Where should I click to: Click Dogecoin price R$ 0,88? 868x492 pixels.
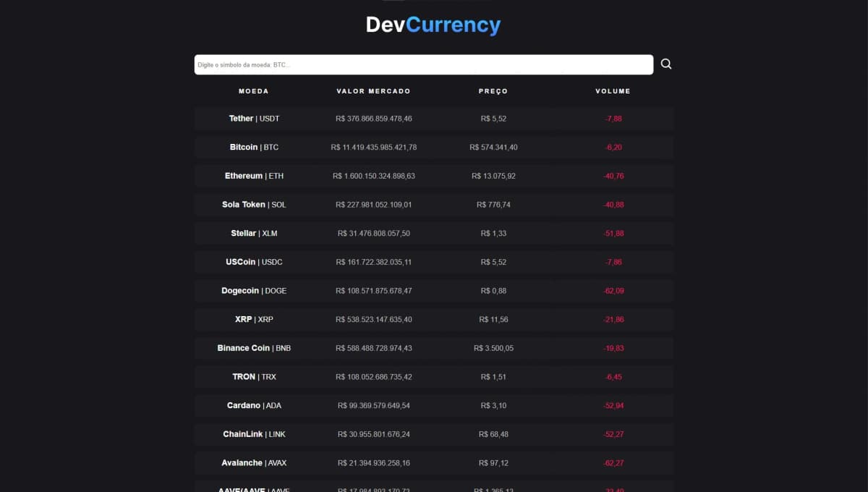493,291
